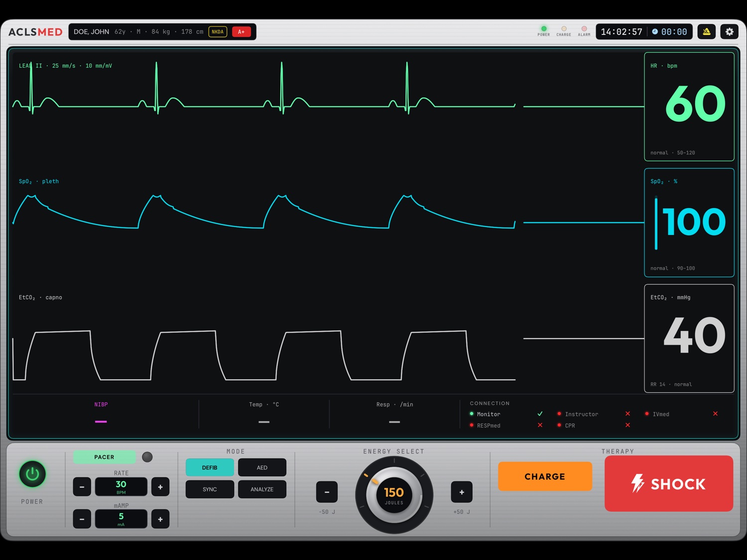Click the yellow alarm bell icon
This screenshot has width=747, height=560.
706,32
